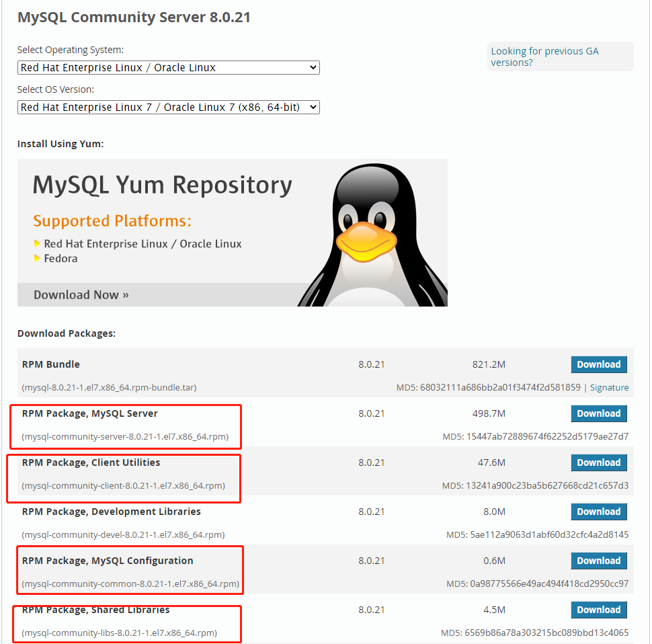The image size is (652, 644).
Task: Download the Shared Libraries RPM package
Action: [x=599, y=610]
